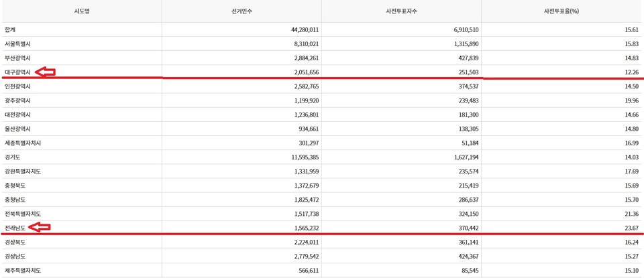Click Gwangju early voters 239,483
The width and height of the screenshot is (644, 278).
tap(469, 101)
